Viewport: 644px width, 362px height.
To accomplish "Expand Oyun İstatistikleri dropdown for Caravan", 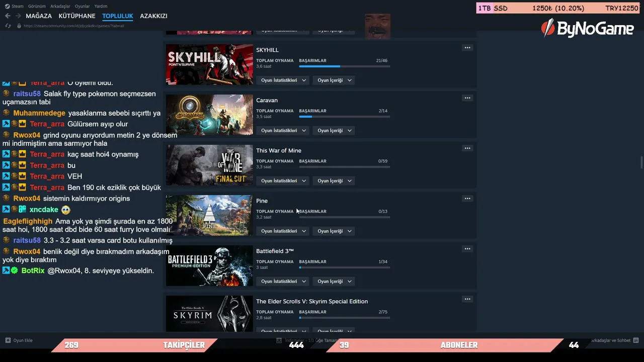I will [283, 131].
